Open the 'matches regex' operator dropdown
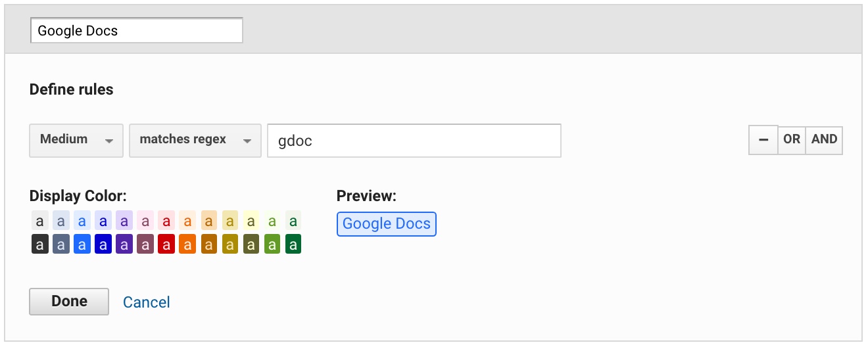 click(195, 140)
